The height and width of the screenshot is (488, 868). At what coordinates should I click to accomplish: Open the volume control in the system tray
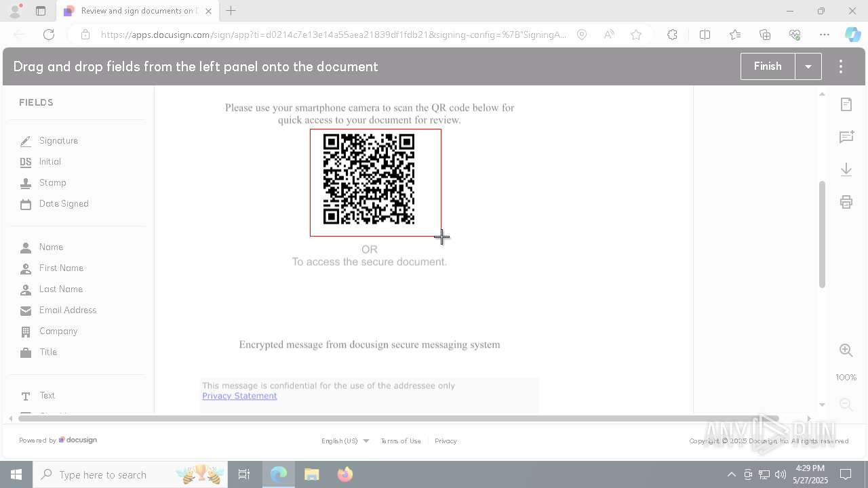pos(781,474)
